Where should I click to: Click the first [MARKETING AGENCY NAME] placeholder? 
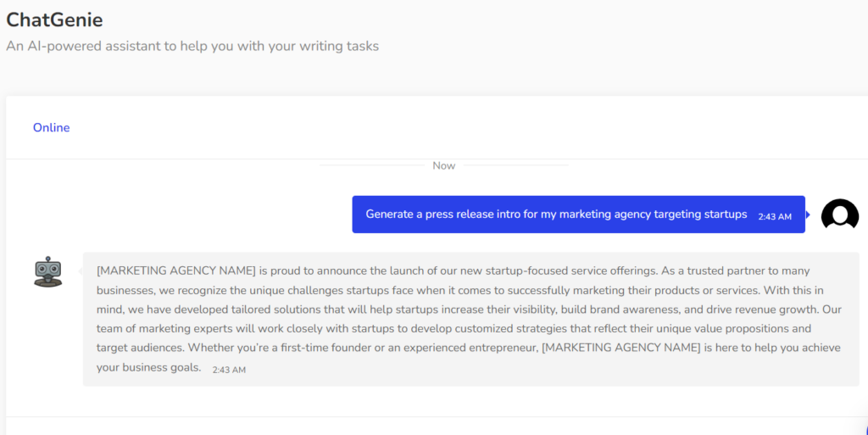(176, 270)
